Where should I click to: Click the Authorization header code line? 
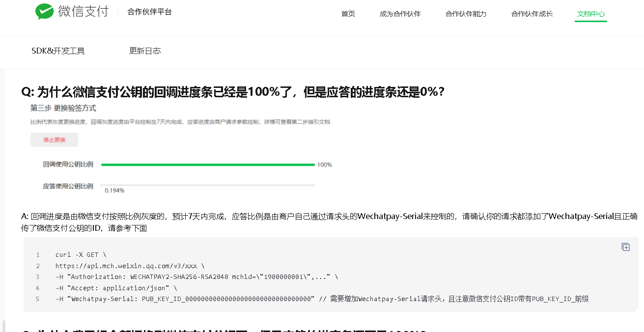196,277
